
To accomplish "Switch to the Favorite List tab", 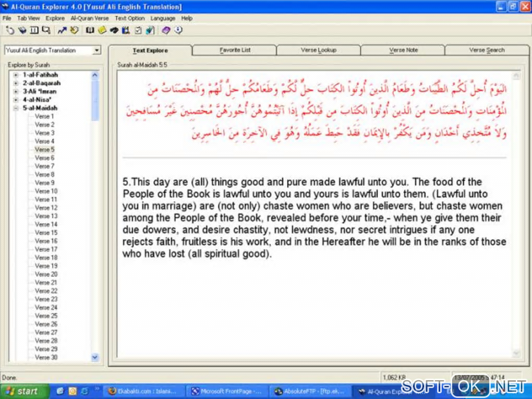I will [x=235, y=50].
